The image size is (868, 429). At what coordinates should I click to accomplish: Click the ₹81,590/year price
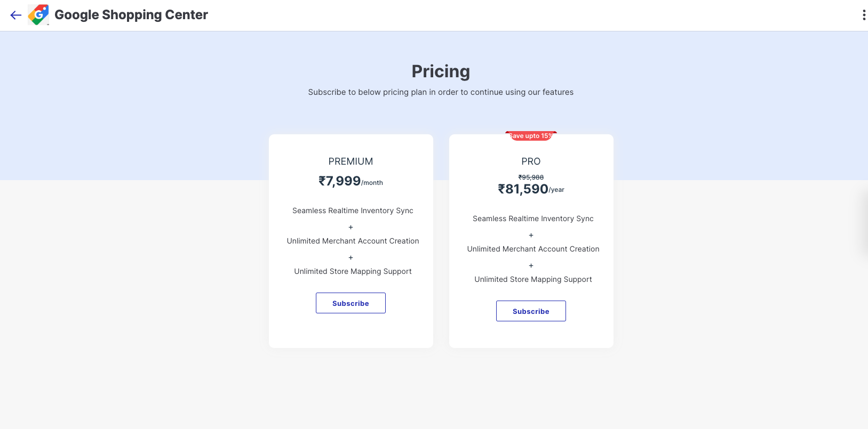coord(531,189)
